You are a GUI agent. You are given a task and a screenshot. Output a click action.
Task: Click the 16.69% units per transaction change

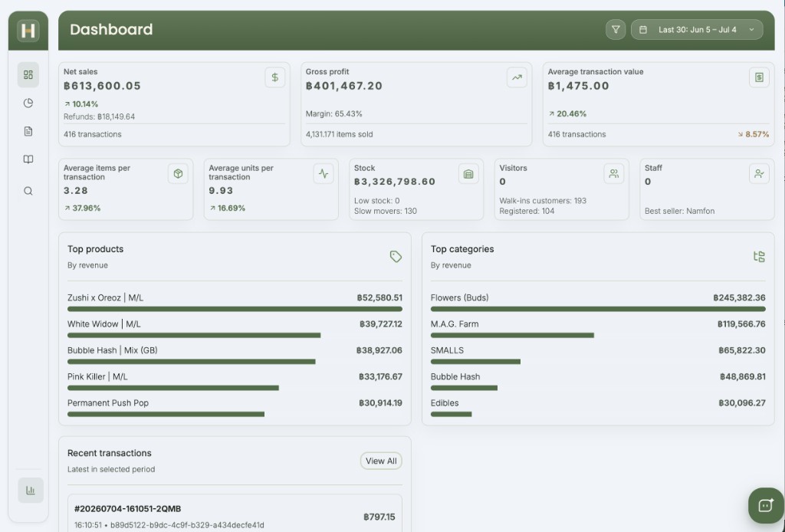227,209
